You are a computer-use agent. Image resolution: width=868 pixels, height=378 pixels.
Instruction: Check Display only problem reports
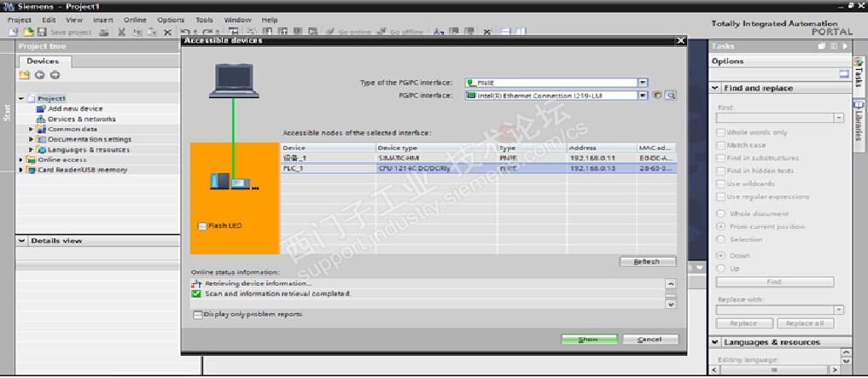point(198,314)
